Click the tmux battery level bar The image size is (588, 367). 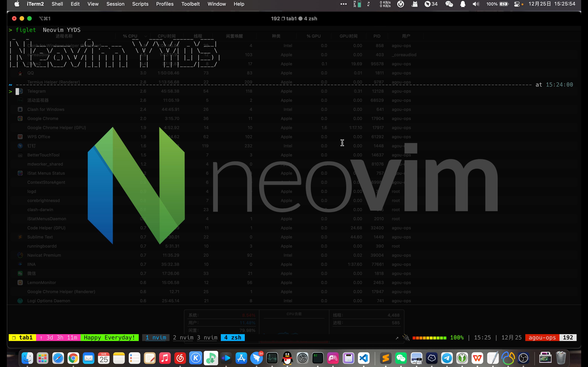429,338
